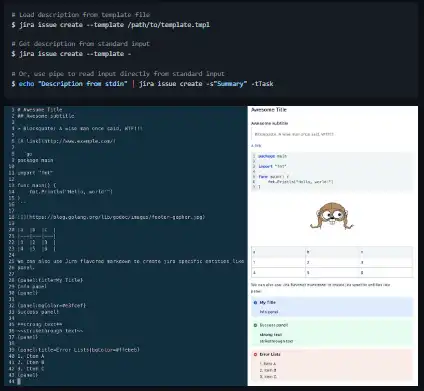Click 'Info panel' text inside the blue panel
The height and width of the screenshot is (391, 424).
point(269,312)
